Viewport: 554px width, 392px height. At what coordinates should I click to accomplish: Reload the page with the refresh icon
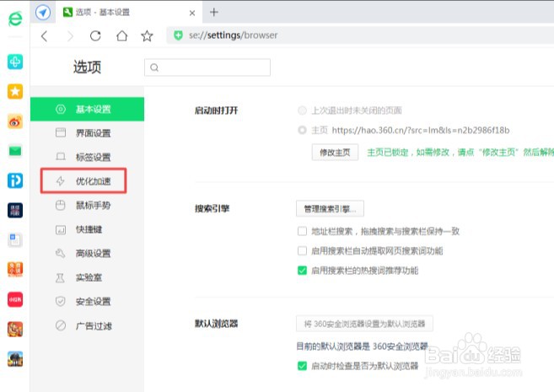[95, 35]
